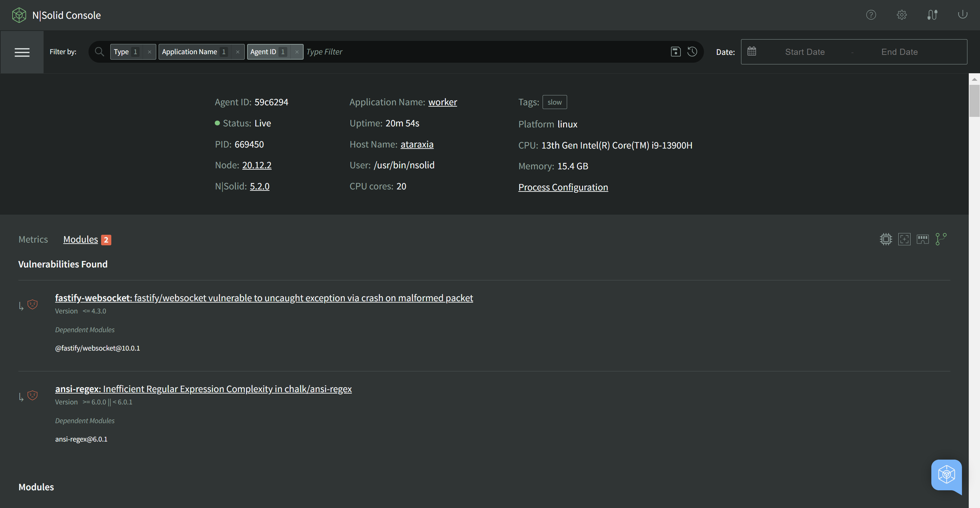
Task: Click the Start Date field
Action: [805, 52]
